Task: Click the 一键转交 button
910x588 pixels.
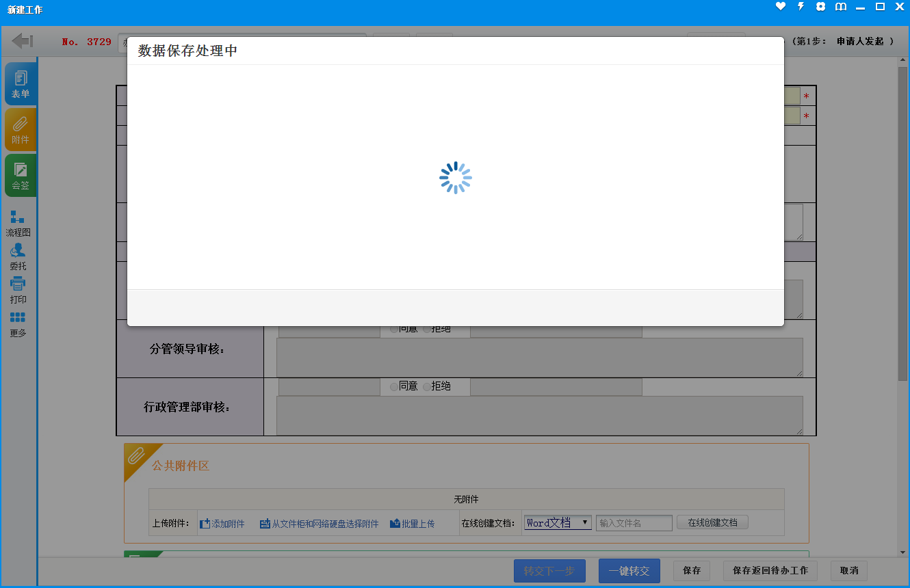Action: coord(629,571)
